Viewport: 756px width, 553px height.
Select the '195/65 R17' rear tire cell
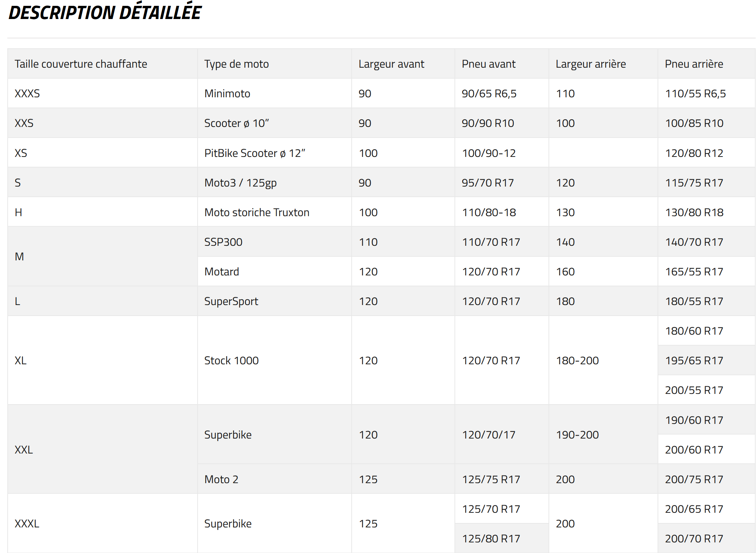click(694, 361)
